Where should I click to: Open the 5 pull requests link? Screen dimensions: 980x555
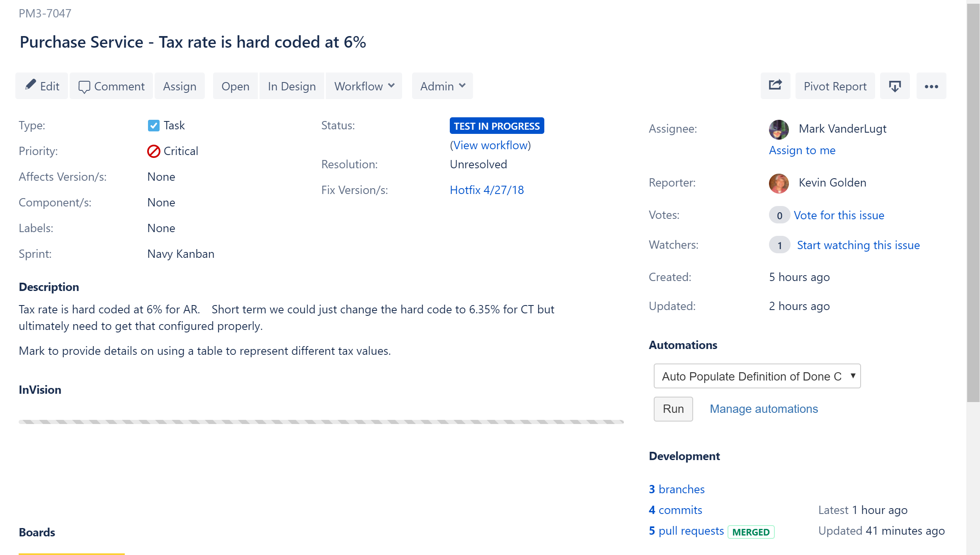(x=686, y=531)
